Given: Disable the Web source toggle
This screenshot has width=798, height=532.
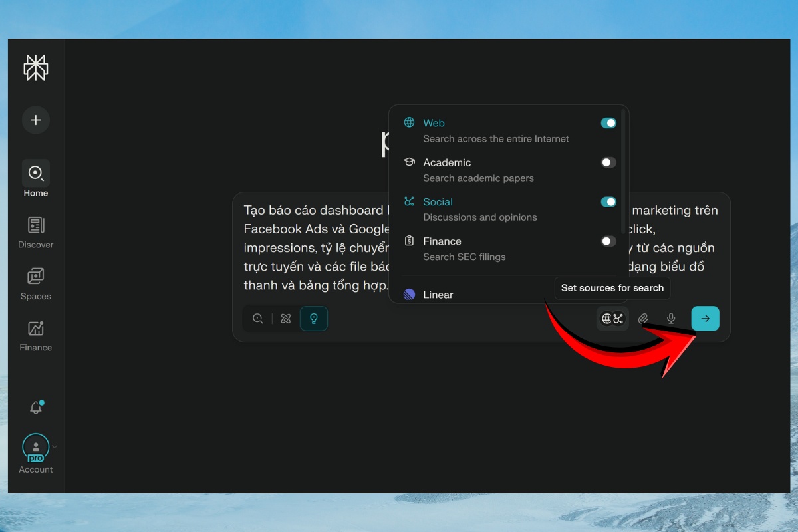Looking at the screenshot, I should tap(608, 123).
